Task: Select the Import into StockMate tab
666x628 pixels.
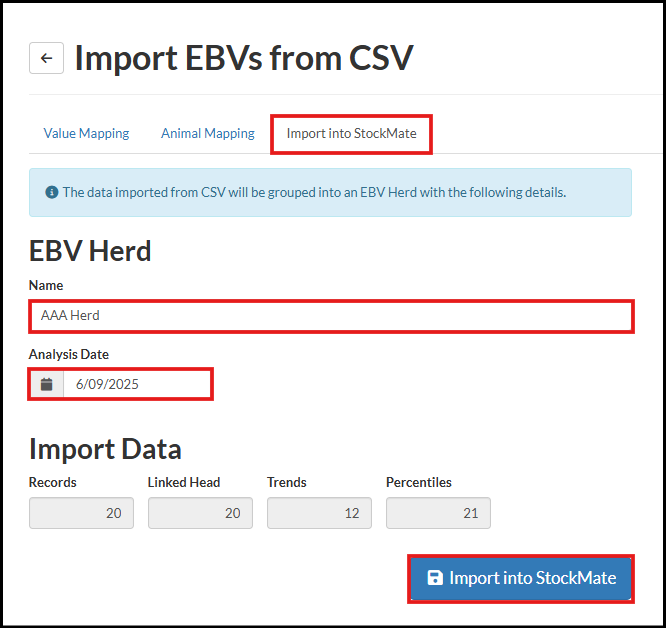Action: (352, 133)
